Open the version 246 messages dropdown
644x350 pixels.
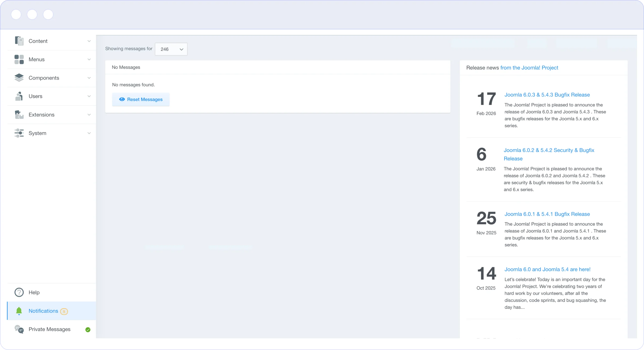coord(171,49)
